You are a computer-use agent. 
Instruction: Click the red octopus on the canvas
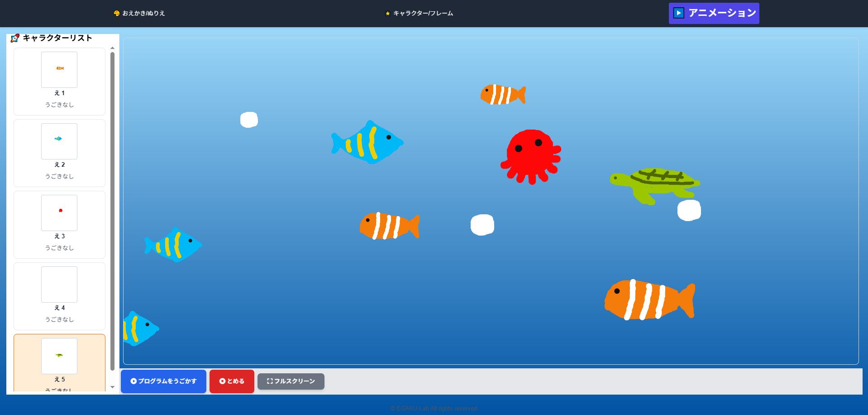point(531,155)
